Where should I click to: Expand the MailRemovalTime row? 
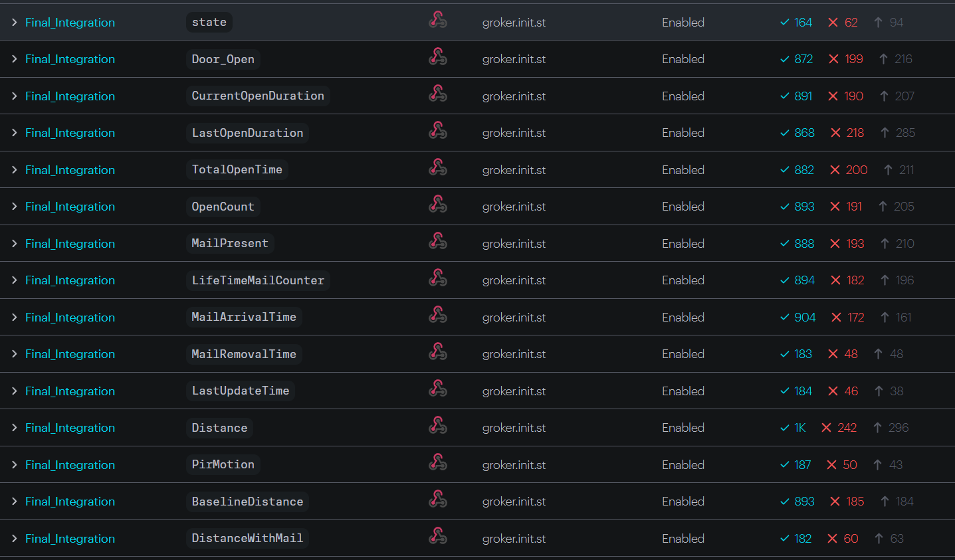(14, 353)
